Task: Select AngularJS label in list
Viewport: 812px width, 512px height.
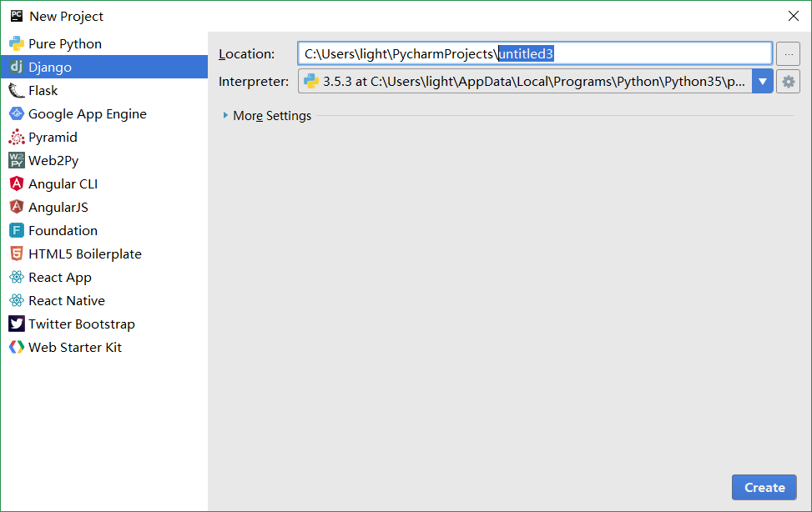Action: (x=58, y=207)
